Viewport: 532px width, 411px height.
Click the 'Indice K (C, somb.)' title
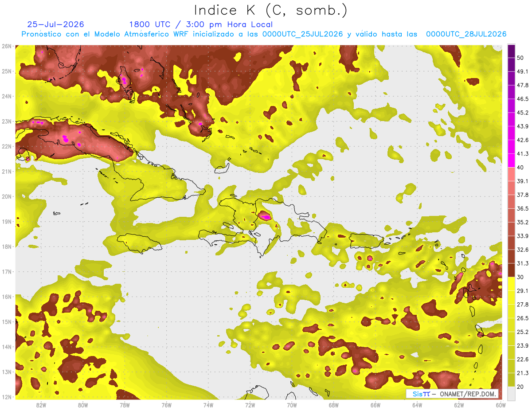(271, 10)
